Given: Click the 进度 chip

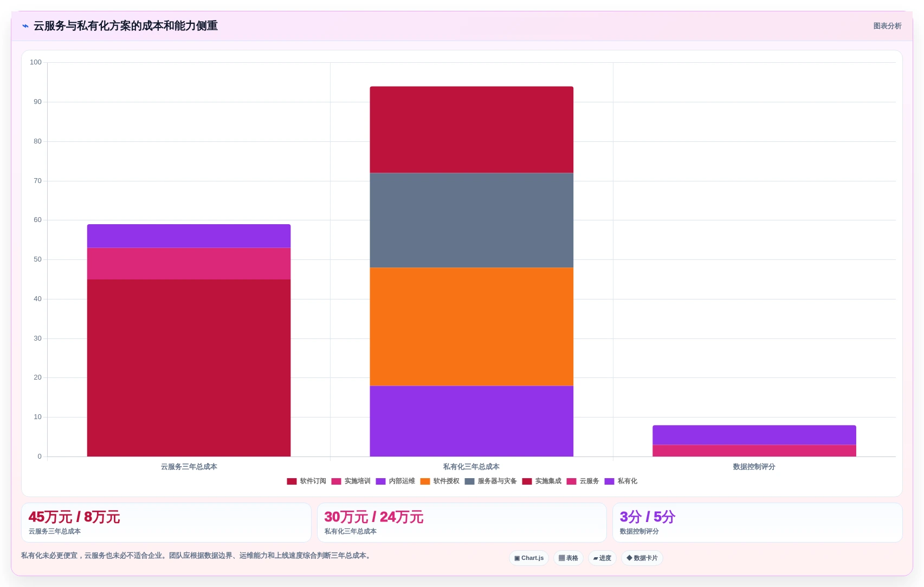Looking at the screenshot, I should click(x=602, y=558).
